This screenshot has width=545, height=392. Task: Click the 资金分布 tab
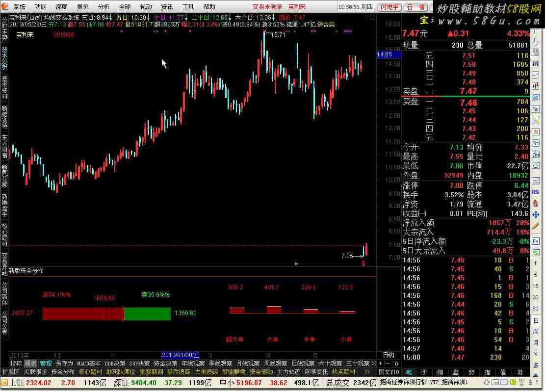click(x=63, y=372)
